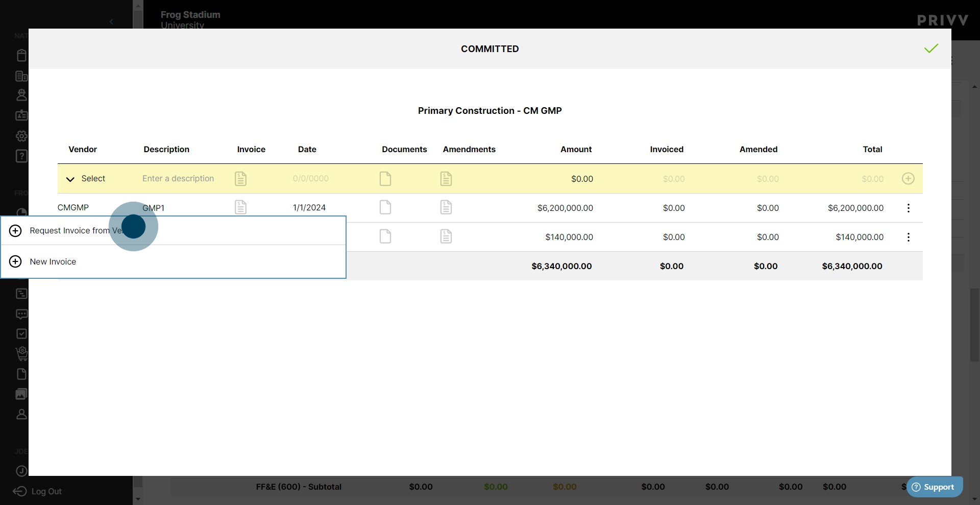Choose Request Invoice from Vendor
980x505 pixels.
point(77,230)
